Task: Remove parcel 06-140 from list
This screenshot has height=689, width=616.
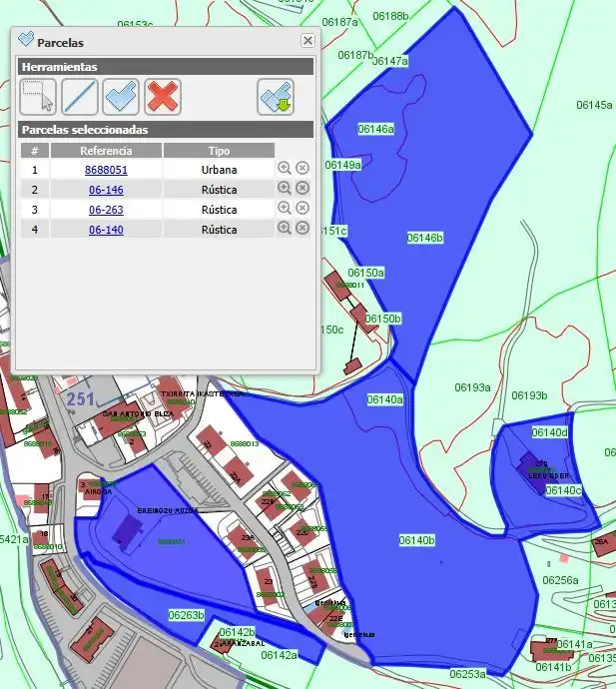Action: click(303, 228)
